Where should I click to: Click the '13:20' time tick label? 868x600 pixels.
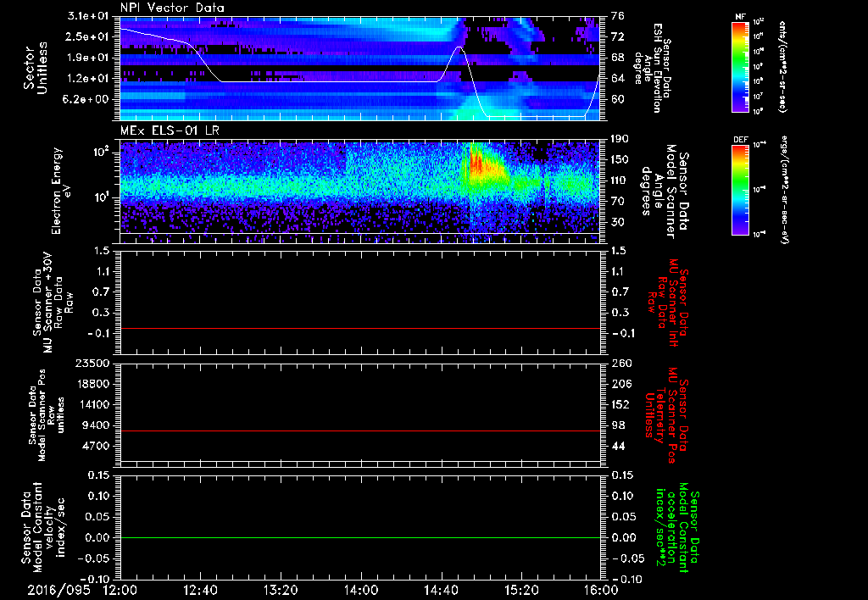(x=281, y=590)
